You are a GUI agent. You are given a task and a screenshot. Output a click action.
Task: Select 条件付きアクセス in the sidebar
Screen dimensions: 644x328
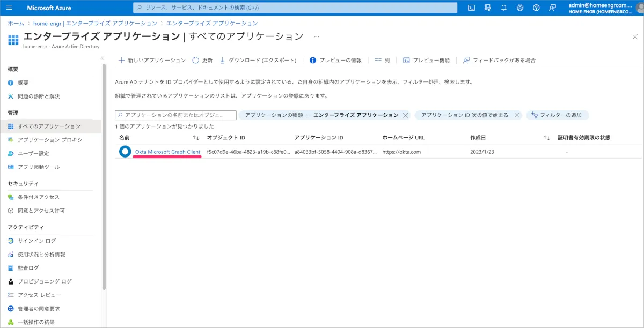(x=38, y=197)
